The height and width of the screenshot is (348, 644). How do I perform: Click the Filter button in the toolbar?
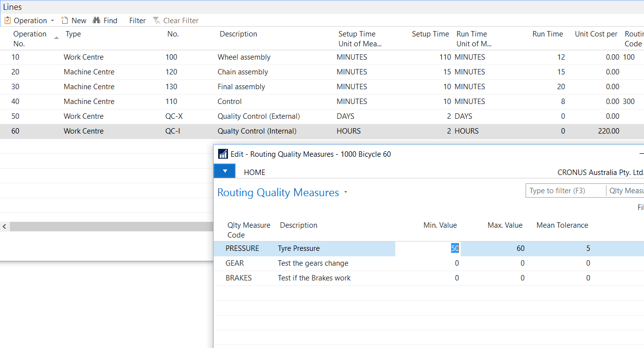pyautogui.click(x=137, y=20)
